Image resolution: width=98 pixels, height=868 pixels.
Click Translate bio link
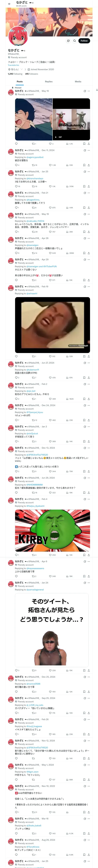pyautogui.click(x=14, y=65)
